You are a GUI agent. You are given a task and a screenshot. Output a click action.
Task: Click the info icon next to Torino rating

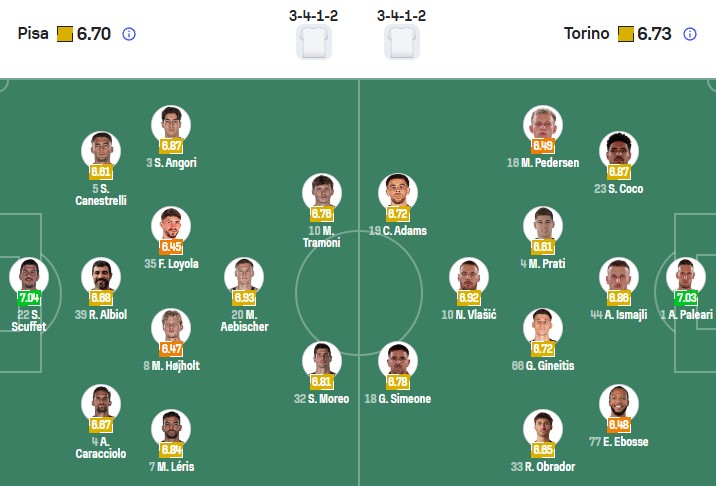click(689, 34)
